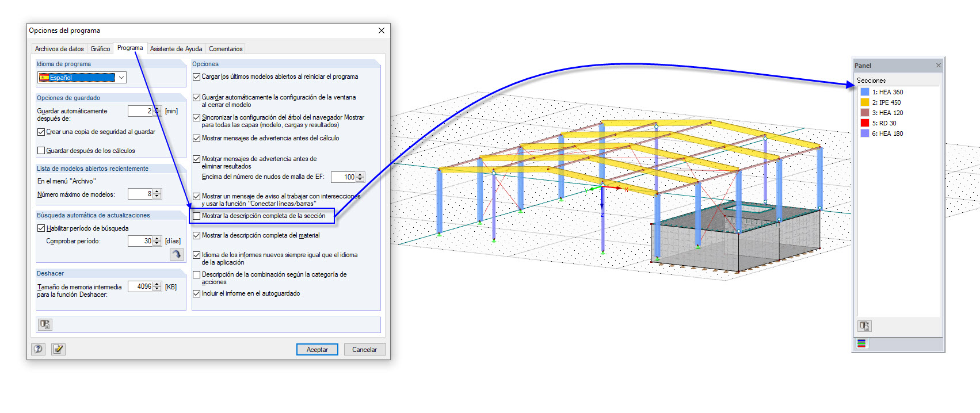Toggle Crear una copia de seguridad al guardar

[41, 132]
